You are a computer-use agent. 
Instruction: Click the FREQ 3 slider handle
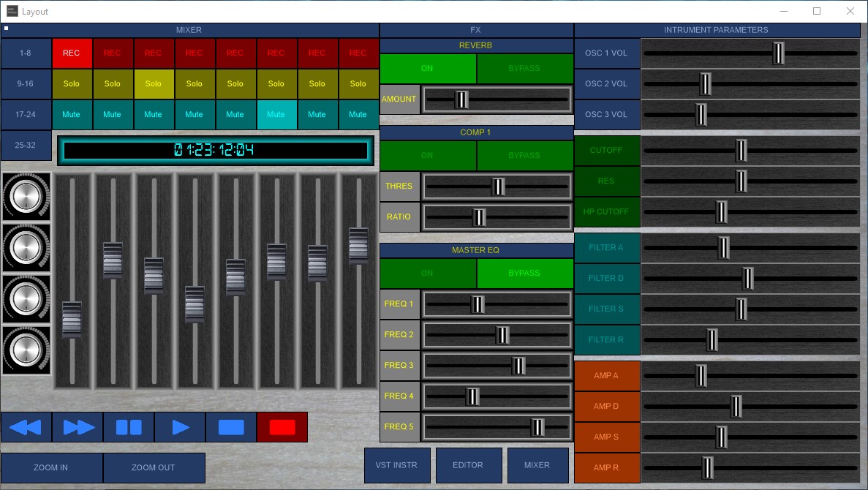518,366
